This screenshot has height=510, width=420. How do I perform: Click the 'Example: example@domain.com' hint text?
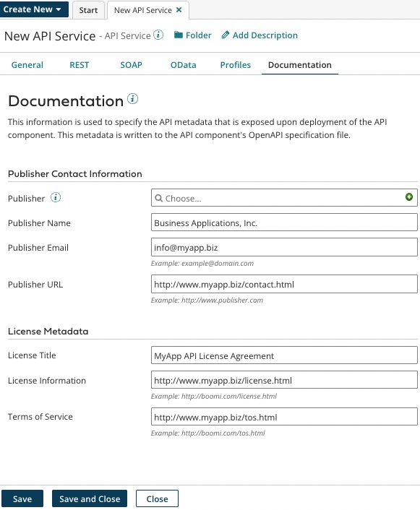point(202,264)
